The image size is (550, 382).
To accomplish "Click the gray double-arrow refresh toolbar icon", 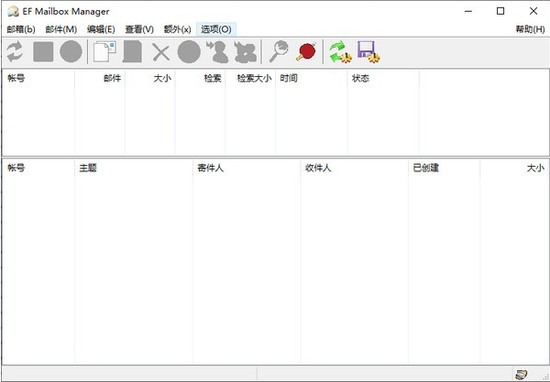I will [15, 52].
